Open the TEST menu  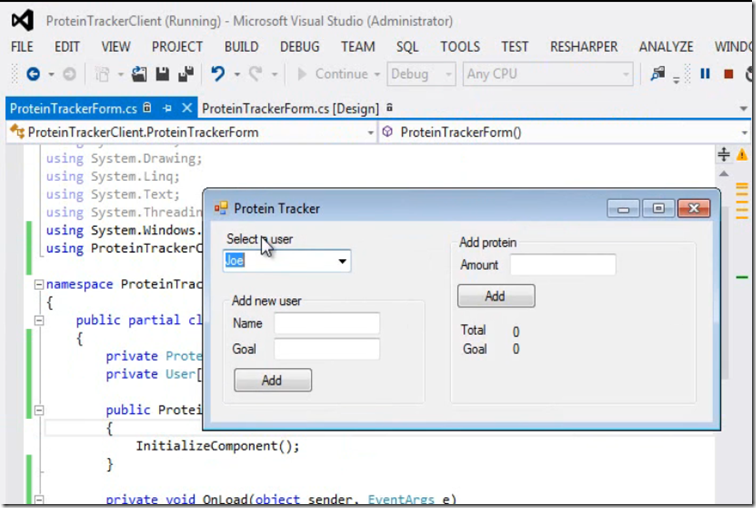pyautogui.click(x=515, y=47)
